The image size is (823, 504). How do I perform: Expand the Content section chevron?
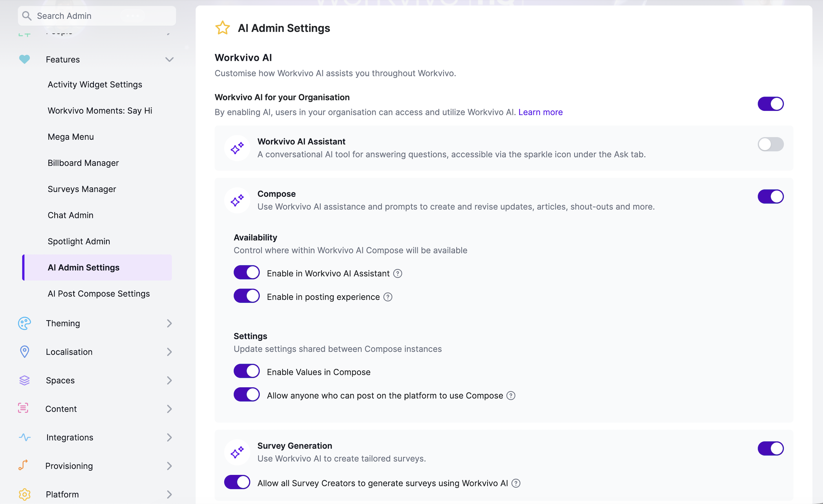pyautogui.click(x=169, y=409)
